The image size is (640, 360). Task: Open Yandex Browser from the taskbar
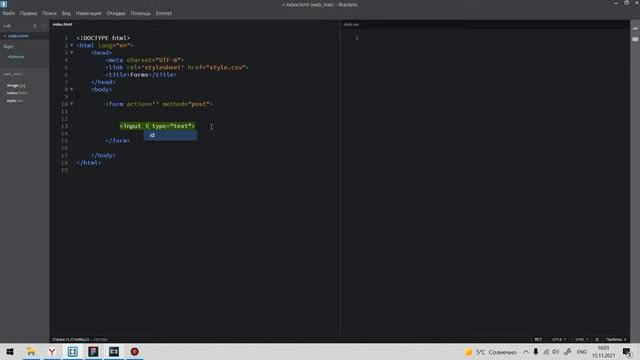[x=52, y=352]
